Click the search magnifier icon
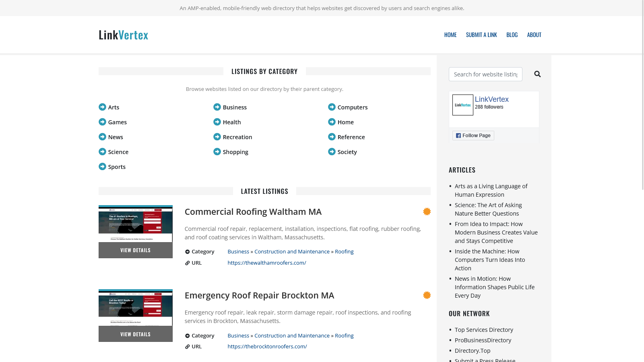The height and width of the screenshot is (362, 644). point(537,74)
